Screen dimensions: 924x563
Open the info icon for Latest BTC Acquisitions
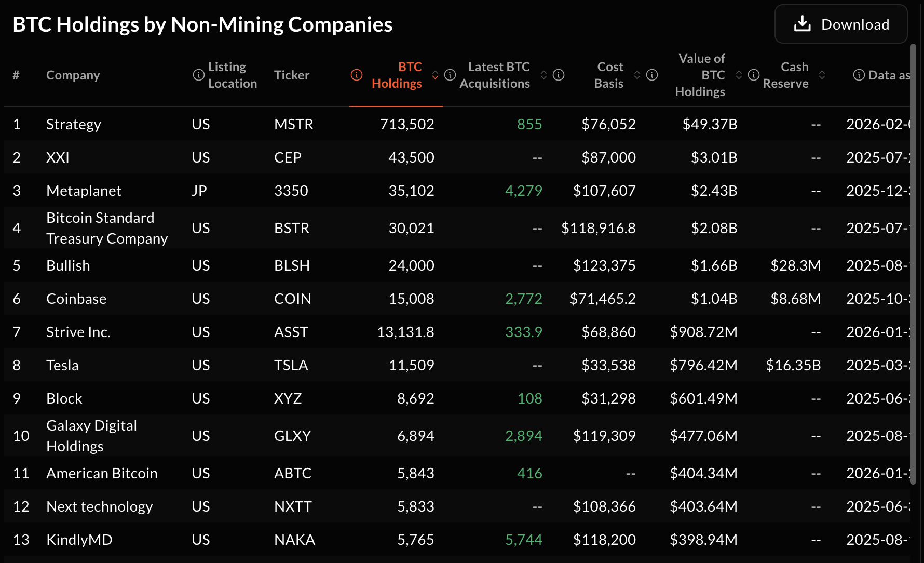[450, 75]
